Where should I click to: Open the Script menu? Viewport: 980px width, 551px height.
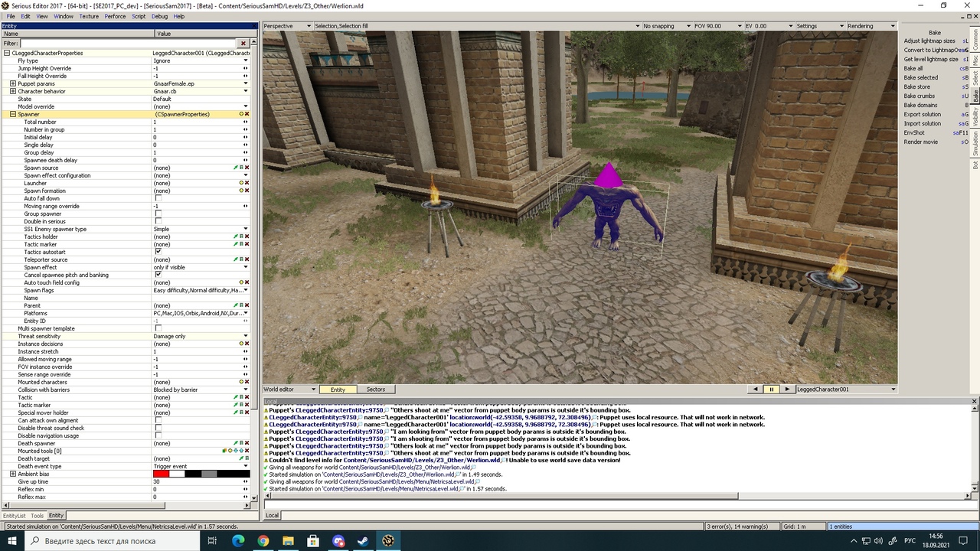[139, 16]
